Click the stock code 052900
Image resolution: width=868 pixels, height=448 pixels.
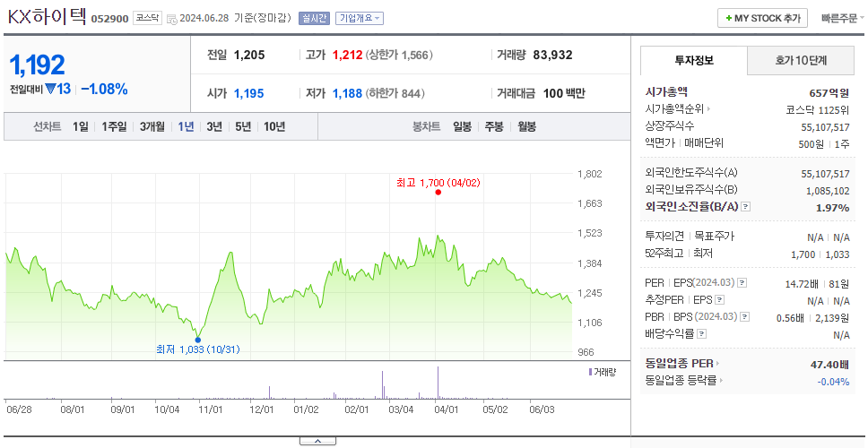[109, 19]
